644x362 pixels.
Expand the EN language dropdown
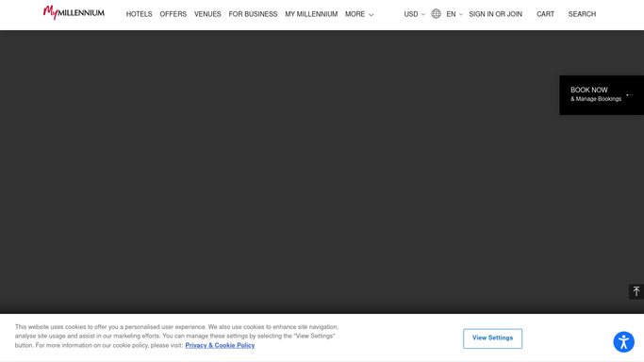(454, 14)
